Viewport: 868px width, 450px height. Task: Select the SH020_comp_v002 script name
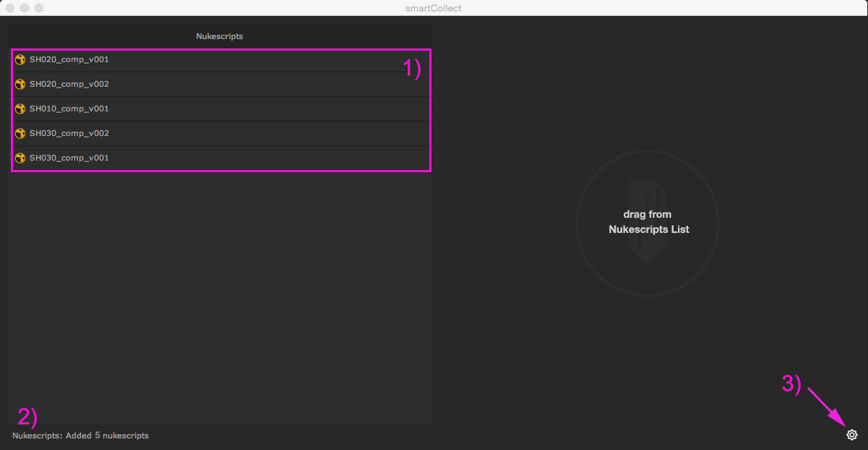[x=69, y=84]
